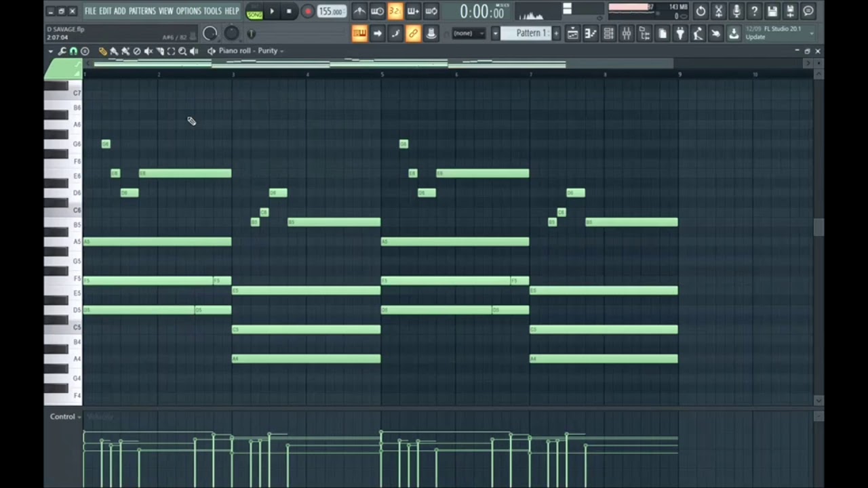Screen dimensions: 868x488
Task: Open the project picker pages icon
Action: [x=662, y=33]
